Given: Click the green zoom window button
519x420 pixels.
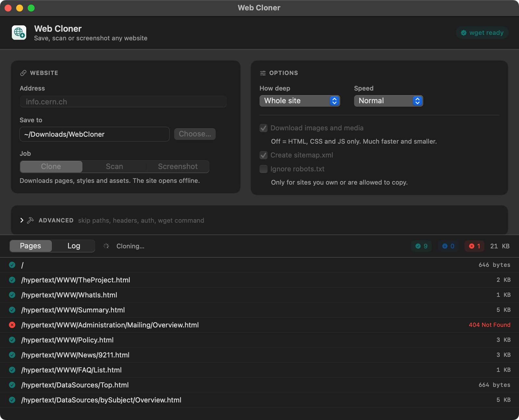Looking at the screenshot, I should click(x=31, y=8).
